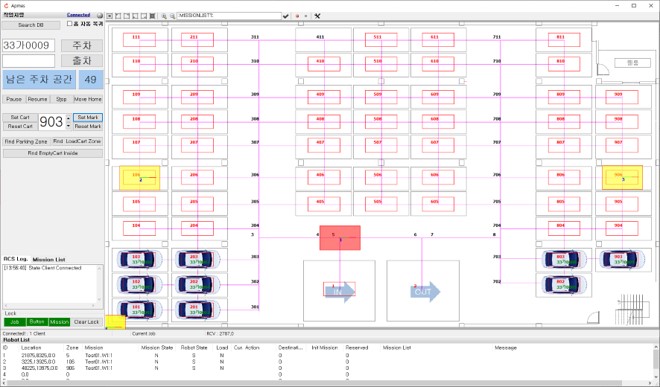This screenshot has height=387, width=660.
Task: Click the Search DB button
Action: (31, 25)
